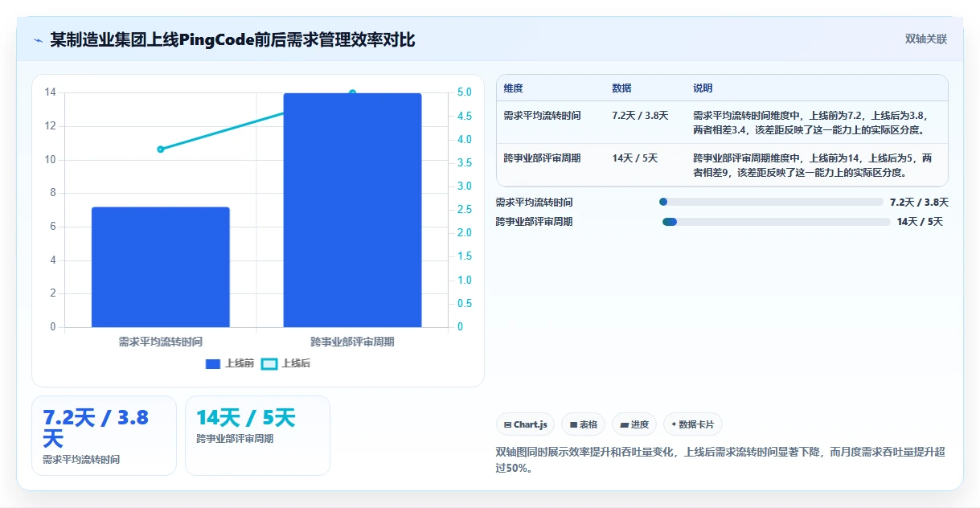
Task: Toggle the 上线前 legend swatch
Action: point(213,364)
